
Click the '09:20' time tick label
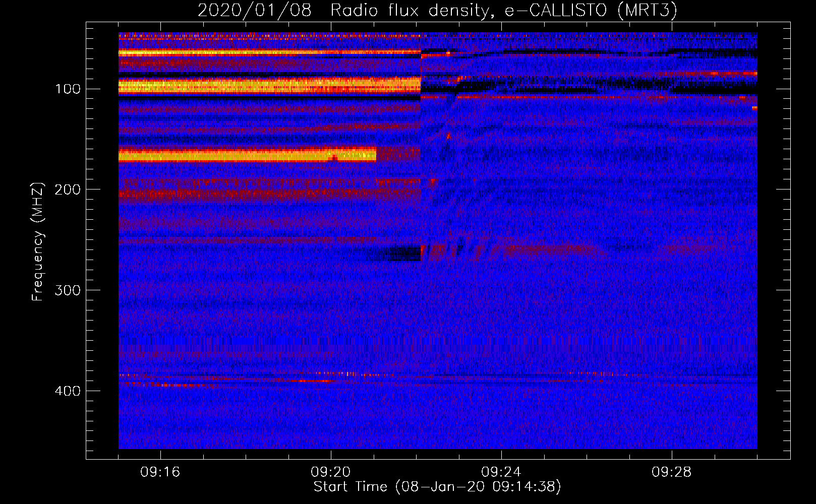click(331, 472)
